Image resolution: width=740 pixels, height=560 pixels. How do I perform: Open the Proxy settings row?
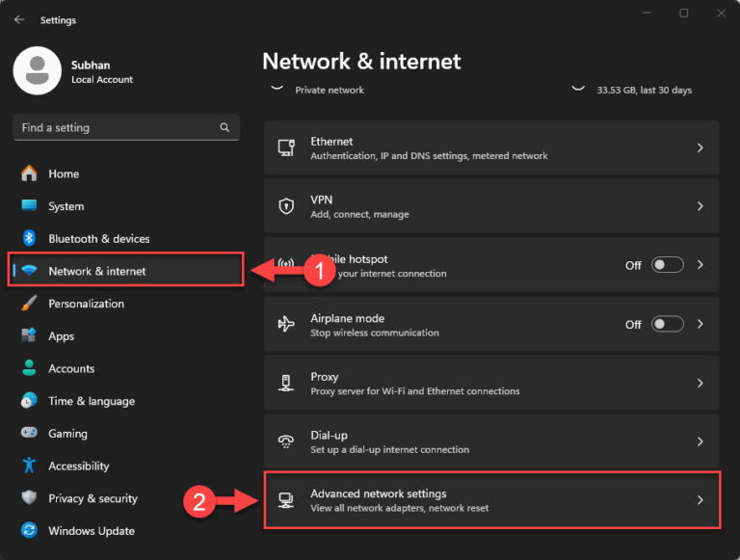pos(491,383)
